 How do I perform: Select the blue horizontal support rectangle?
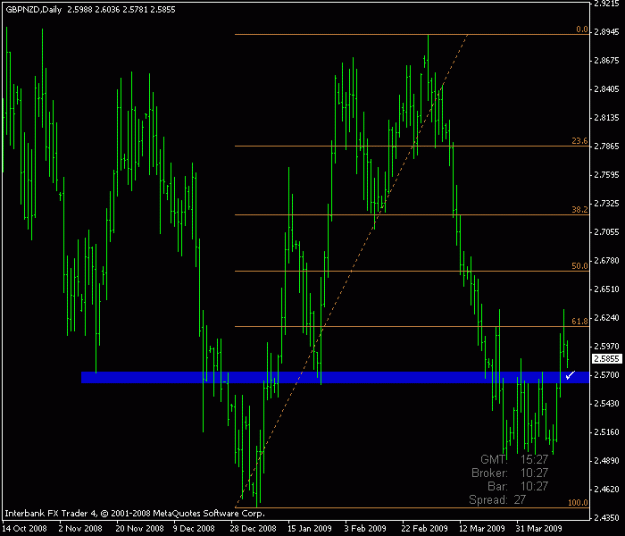tap(335, 377)
